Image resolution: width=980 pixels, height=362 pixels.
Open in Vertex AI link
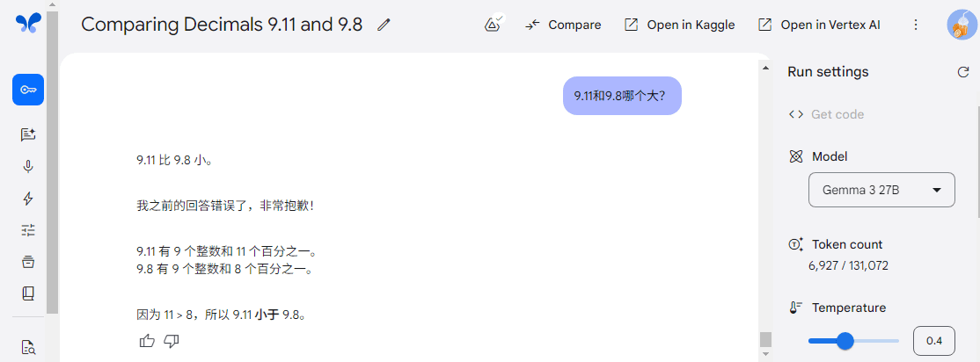(819, 25)
